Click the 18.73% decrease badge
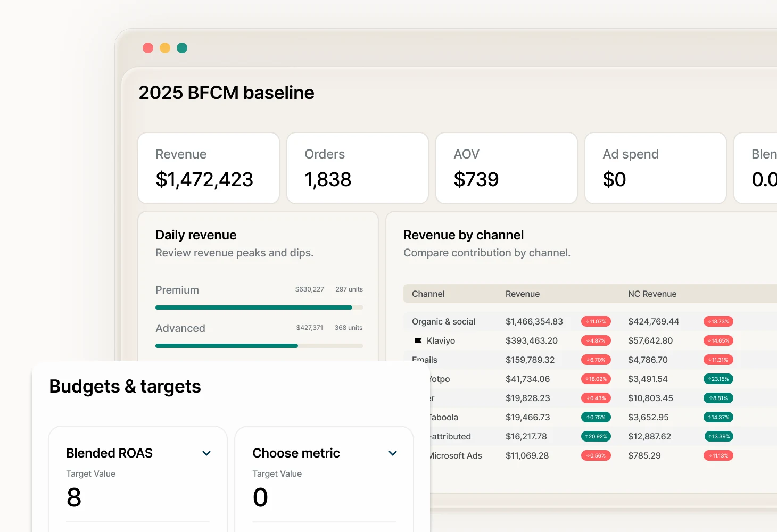The image size is (777, 532). point(718,321)
